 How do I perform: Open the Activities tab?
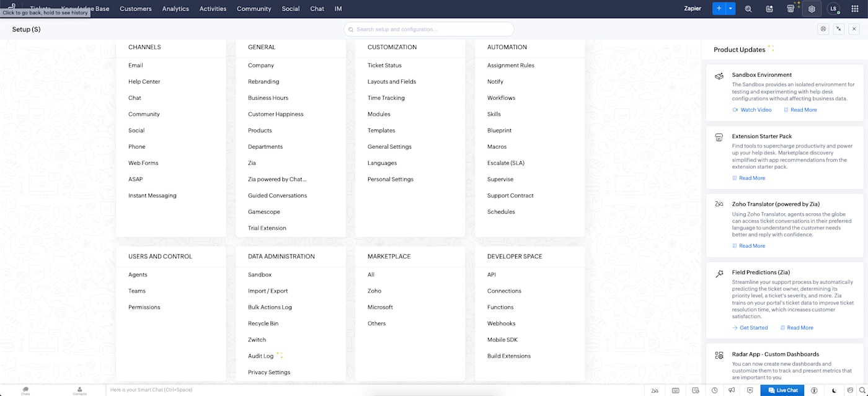(x=213, y=9)
